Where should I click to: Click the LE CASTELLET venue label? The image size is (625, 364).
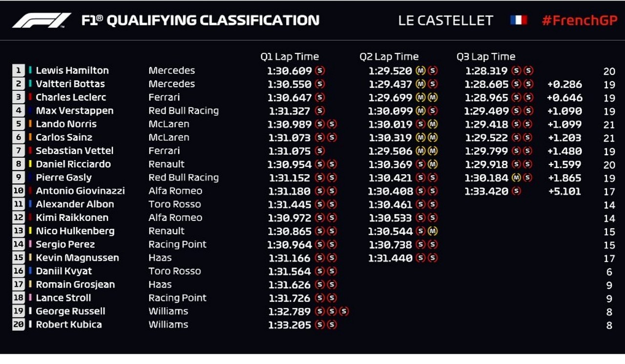click(x=446, y=20)
